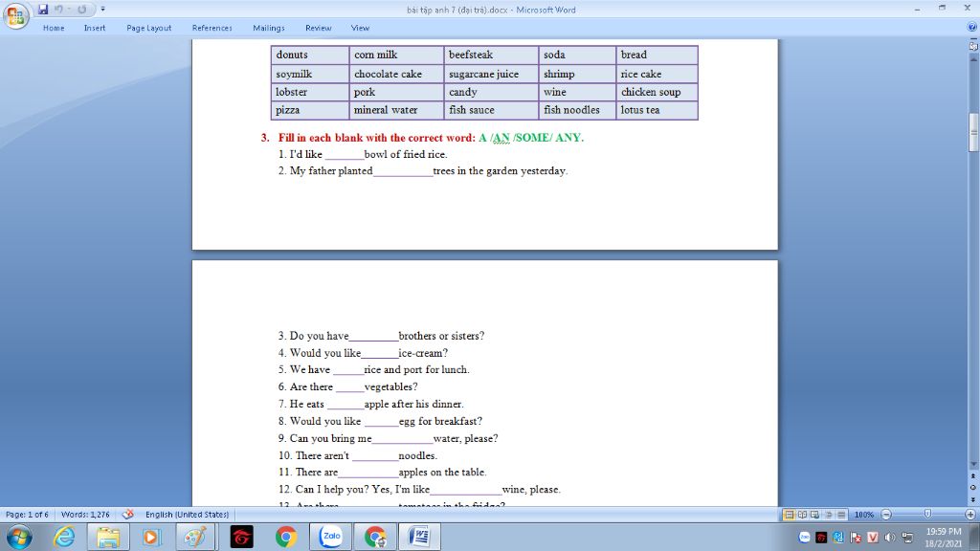Open the Page Layout ribbon tab
The width and height of the screenshot is (980, 551).
148,28
